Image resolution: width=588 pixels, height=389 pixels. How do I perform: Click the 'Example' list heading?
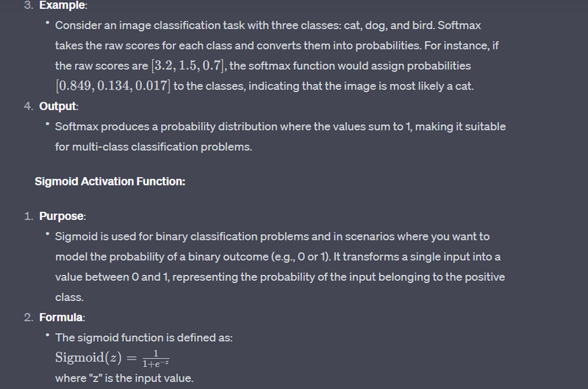(x=62, y=6)
